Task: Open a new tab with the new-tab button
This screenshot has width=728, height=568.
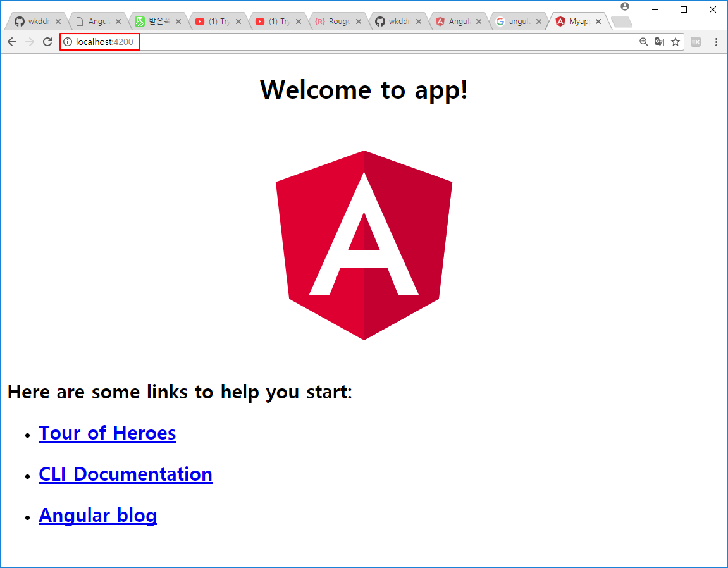Action: click(x=622, y=22)
